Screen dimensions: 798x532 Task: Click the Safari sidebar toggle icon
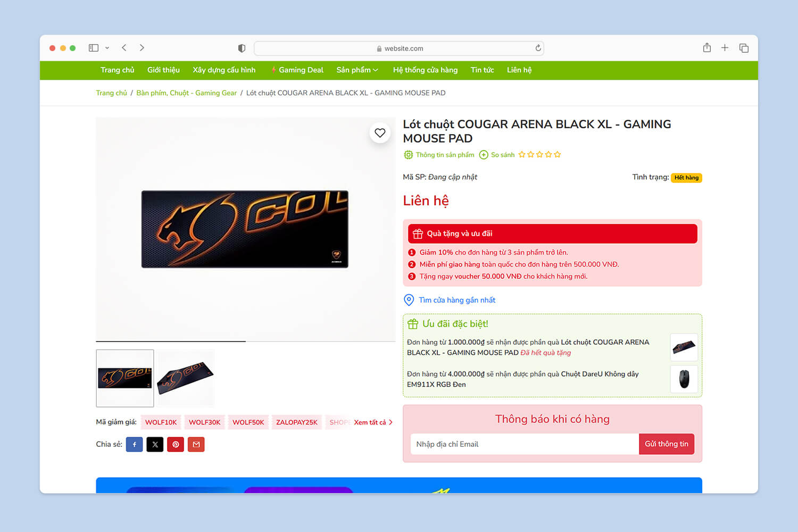coord(94,48)
